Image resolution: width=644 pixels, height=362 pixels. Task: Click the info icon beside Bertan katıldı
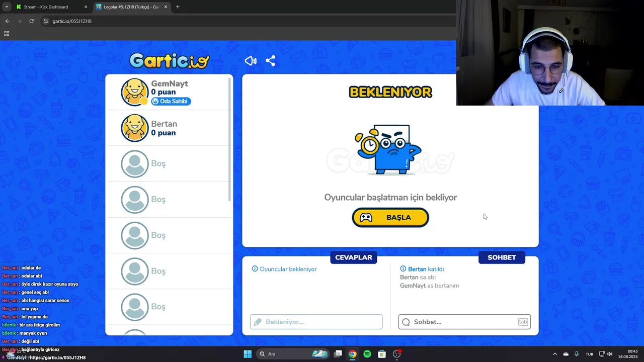point(403,269)
